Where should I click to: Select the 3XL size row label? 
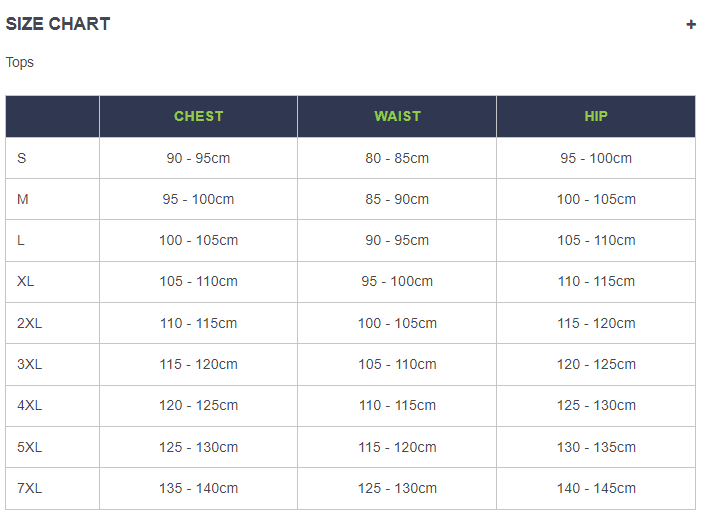pyautogui.click(x=29, y=364)
